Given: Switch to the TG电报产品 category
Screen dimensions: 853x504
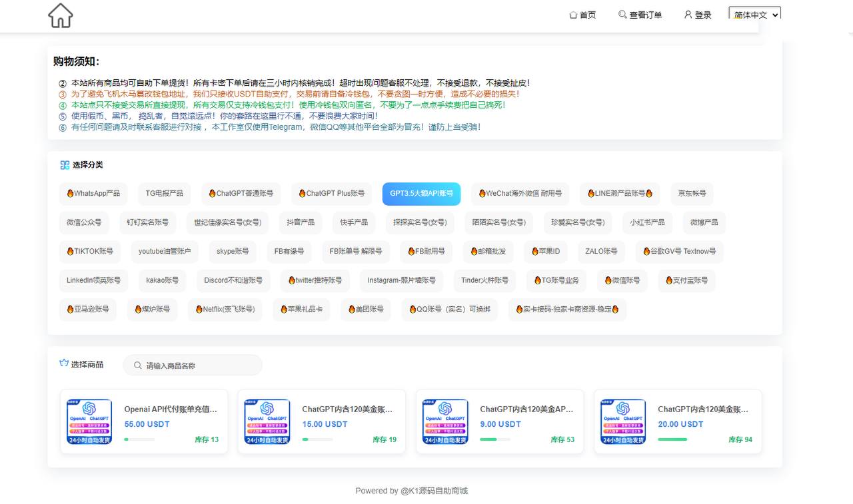Looking at the screenshot, I should 165,194.
